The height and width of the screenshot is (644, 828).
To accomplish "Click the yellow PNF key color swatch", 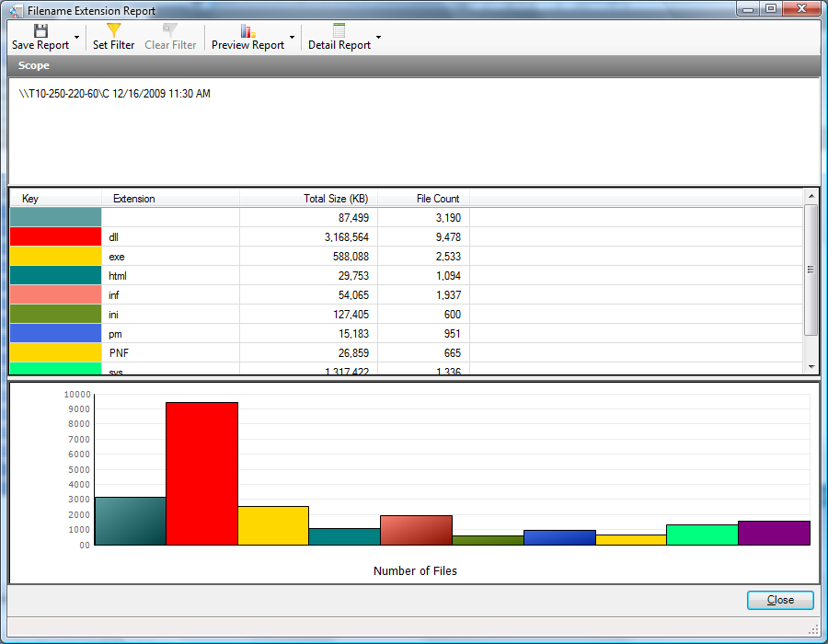I will coord(55,352).
